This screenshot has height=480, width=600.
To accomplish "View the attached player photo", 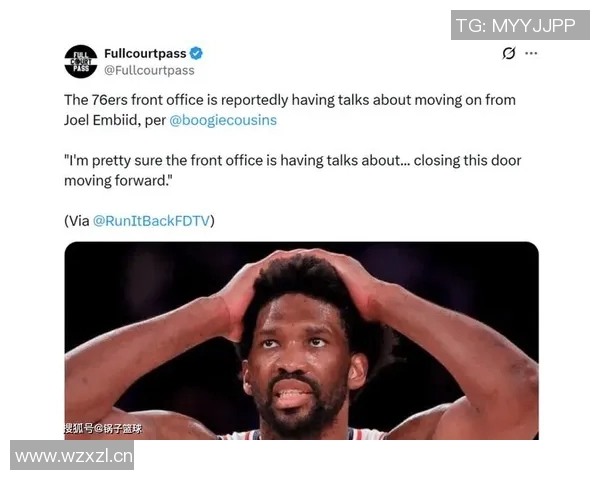I will [302, 341].
